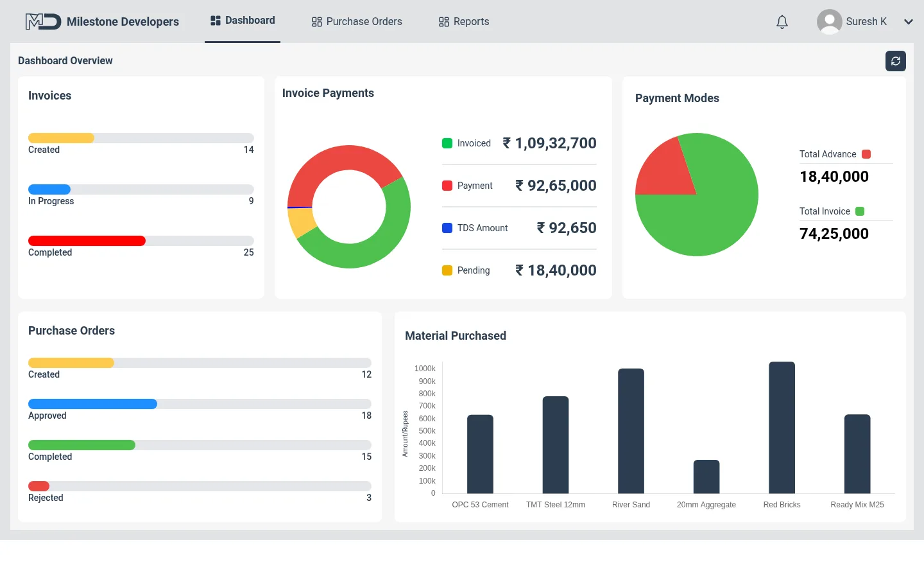
Task: Click the Ready Mix M25 bar
Action: tap(857, 454)
